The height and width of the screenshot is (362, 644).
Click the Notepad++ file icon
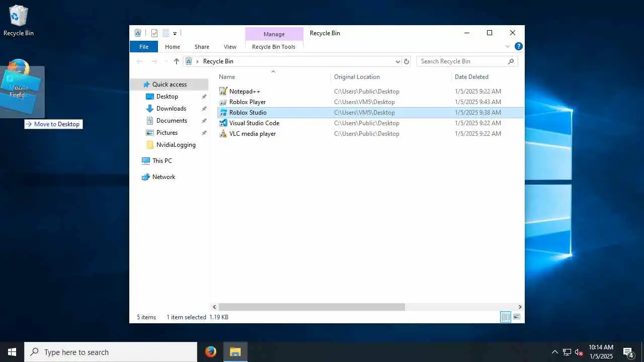[223, 92]
